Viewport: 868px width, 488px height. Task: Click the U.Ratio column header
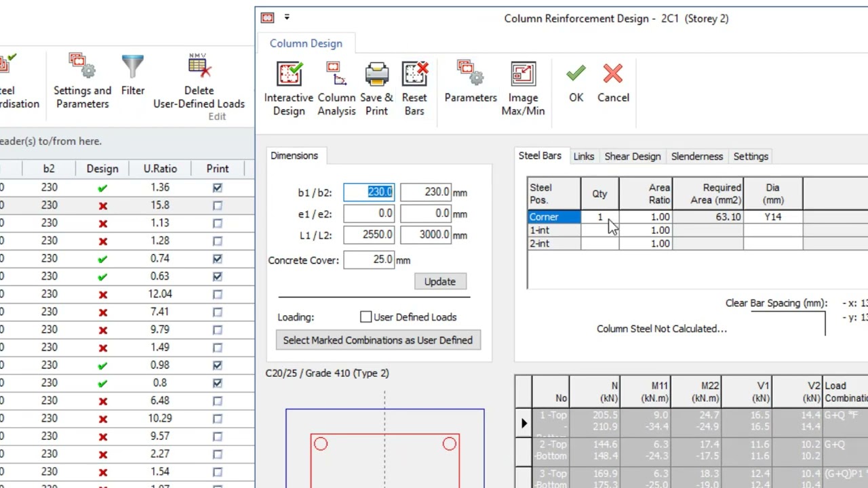pos(160,169)
